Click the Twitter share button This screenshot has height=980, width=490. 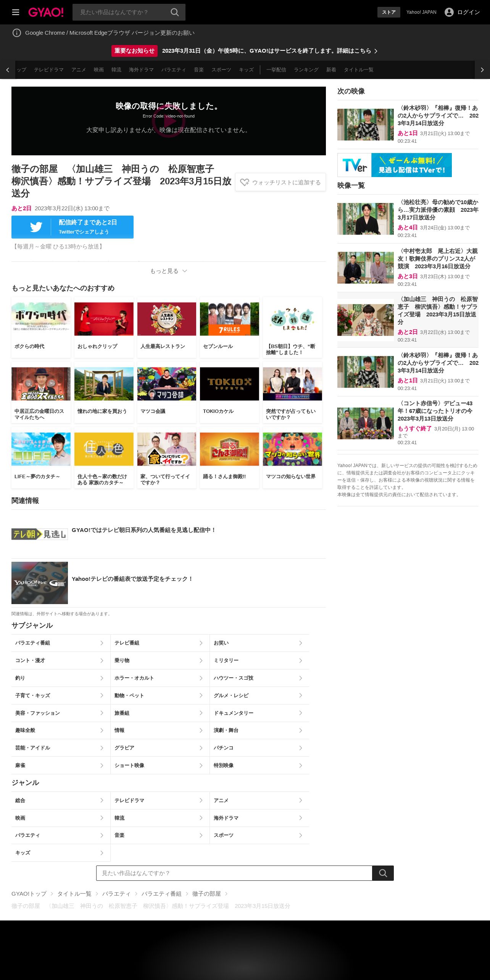pos(73,227)
